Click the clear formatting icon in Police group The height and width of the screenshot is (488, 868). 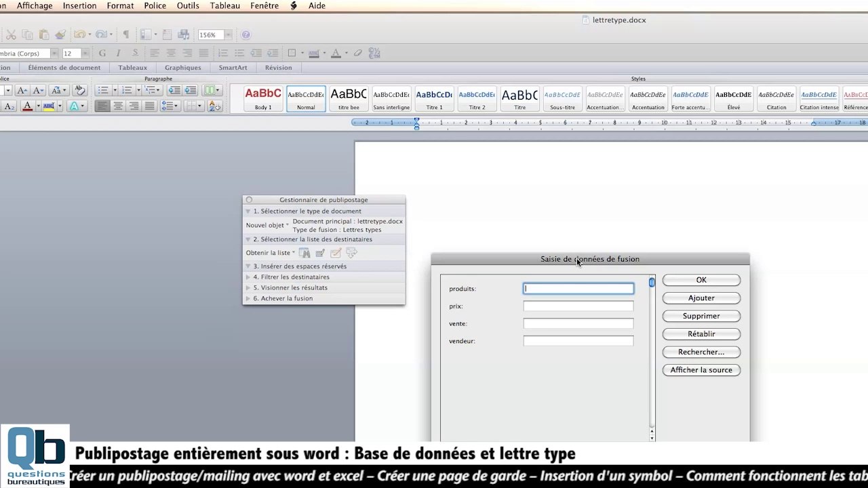point(79,90)
